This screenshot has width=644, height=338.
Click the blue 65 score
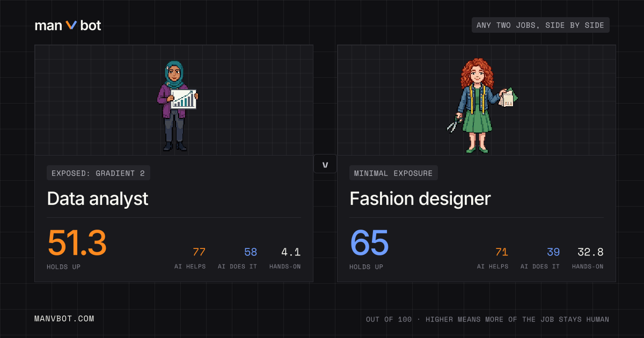[x=369, y=243]
